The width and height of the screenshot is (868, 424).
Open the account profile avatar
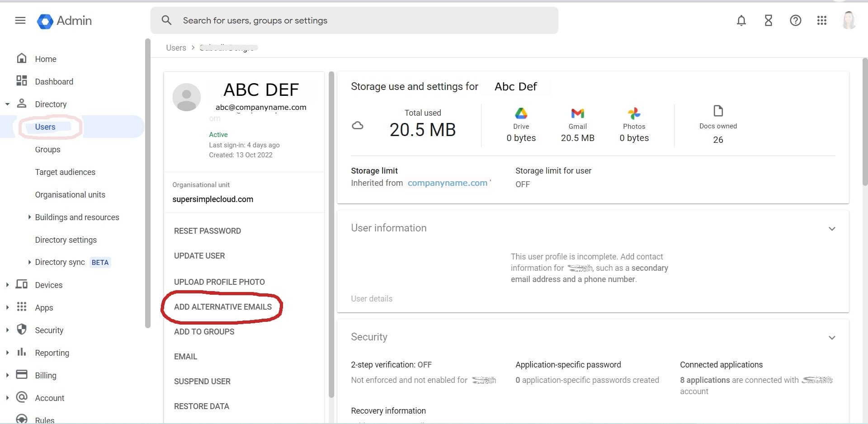849,20
